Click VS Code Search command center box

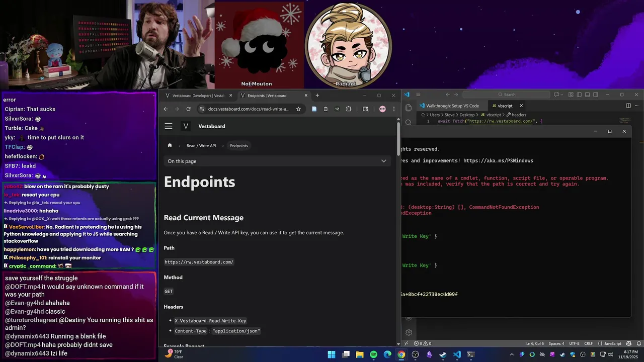tap(507, 95)
